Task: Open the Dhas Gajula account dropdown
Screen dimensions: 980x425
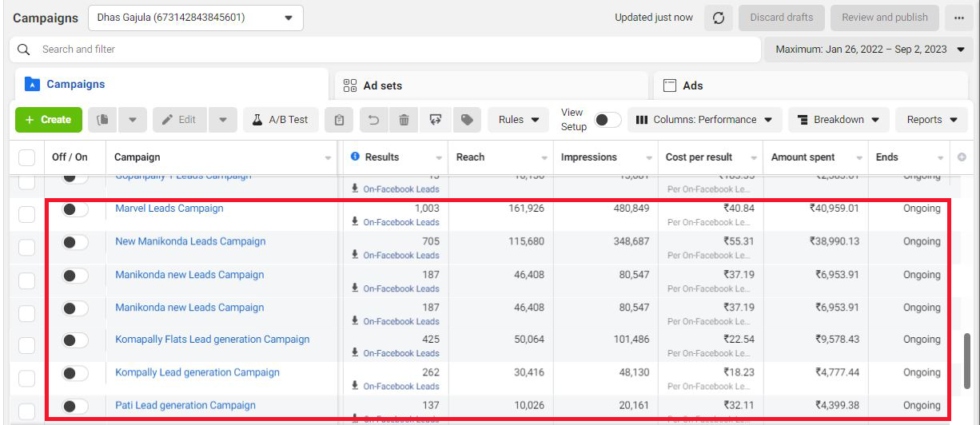Action: [196, 18]
